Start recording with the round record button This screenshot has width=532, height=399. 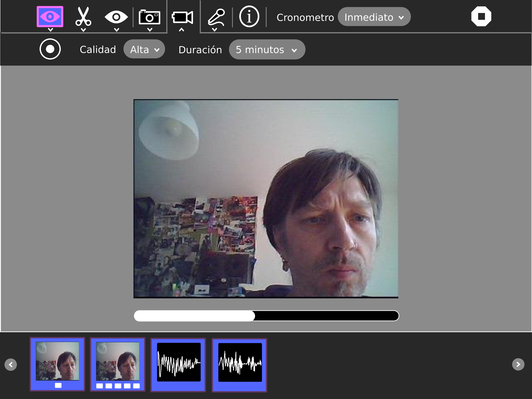pyautogui.click(x=50, y=49)
